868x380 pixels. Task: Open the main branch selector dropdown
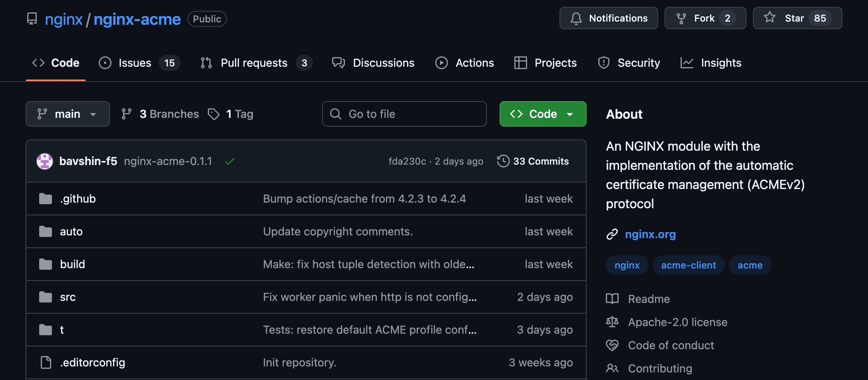68,114
